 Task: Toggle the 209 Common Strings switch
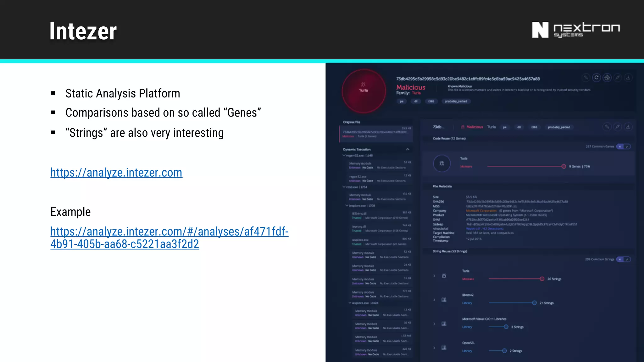(x=623, y=259)
